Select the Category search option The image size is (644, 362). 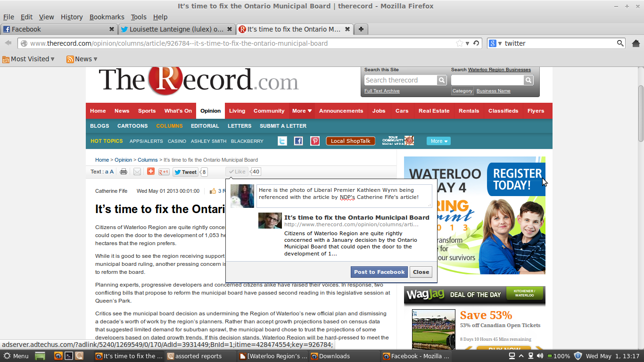462,91
